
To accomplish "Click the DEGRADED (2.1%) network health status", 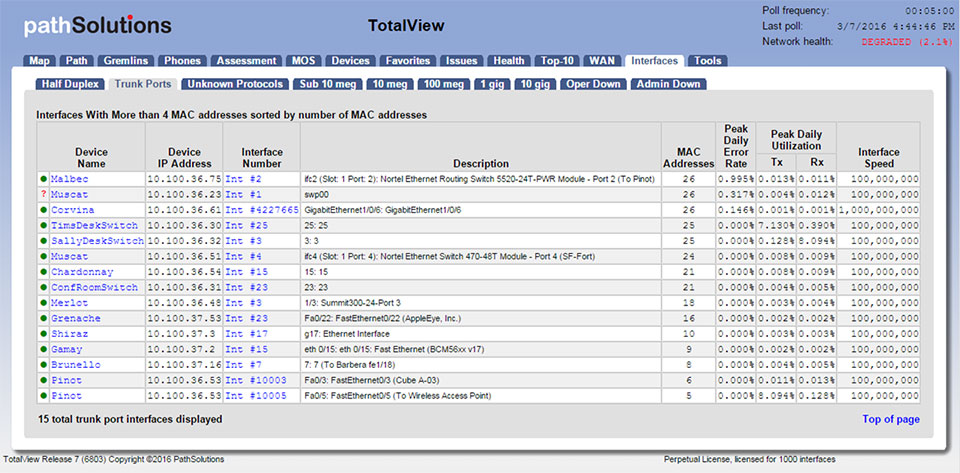I will coord(907,42).
